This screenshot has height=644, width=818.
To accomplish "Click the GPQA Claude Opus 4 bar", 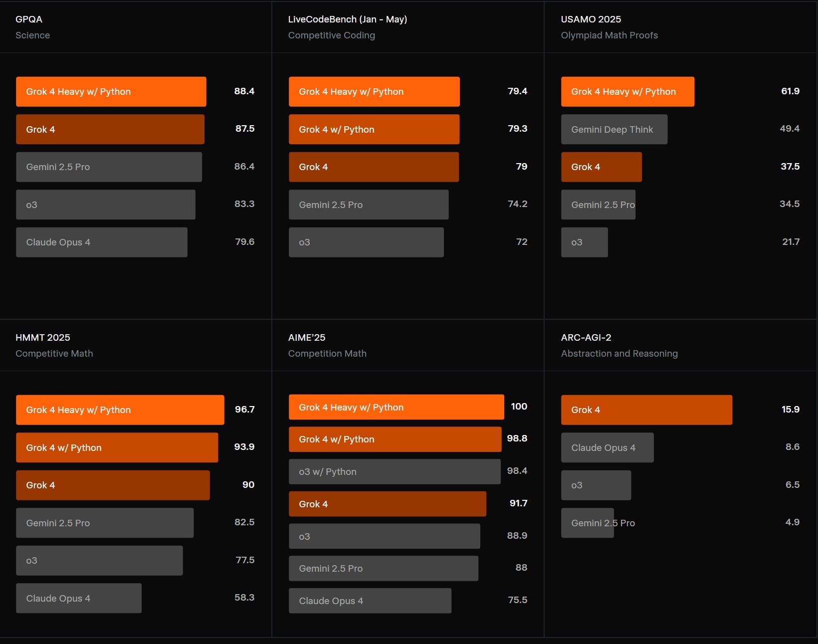I will (102, 242).
